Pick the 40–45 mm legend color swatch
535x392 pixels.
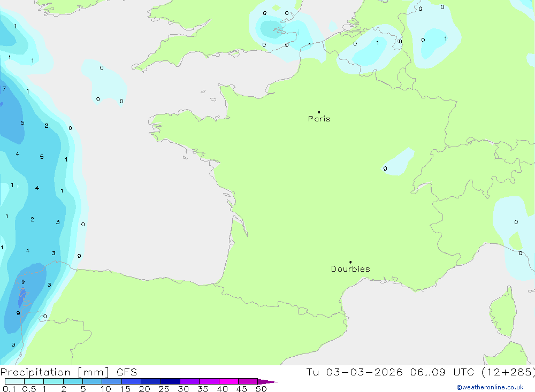click(228, 381)
